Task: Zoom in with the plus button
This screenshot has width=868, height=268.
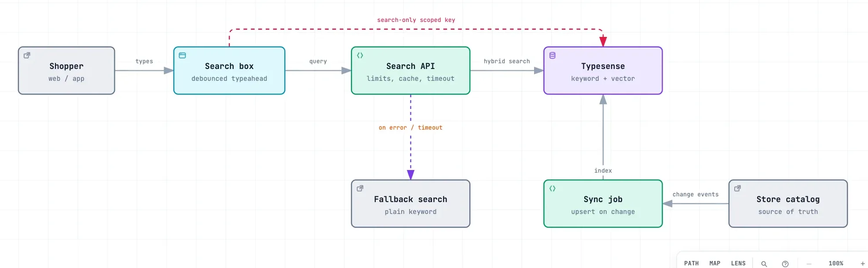Action: point(863,264)
